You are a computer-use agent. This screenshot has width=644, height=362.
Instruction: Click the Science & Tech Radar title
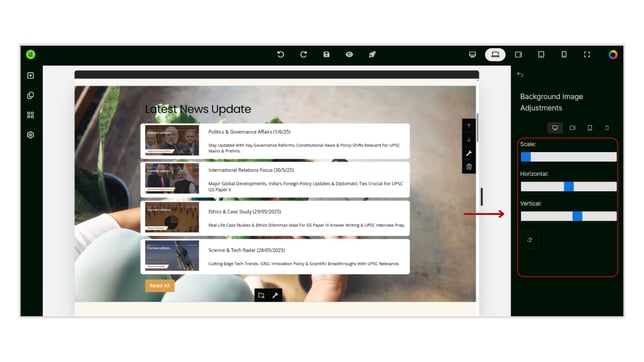coord(246,250)
